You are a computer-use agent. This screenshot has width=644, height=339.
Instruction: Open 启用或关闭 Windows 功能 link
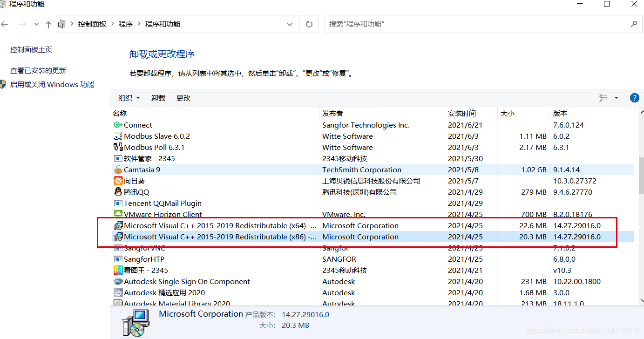point(52,84)
